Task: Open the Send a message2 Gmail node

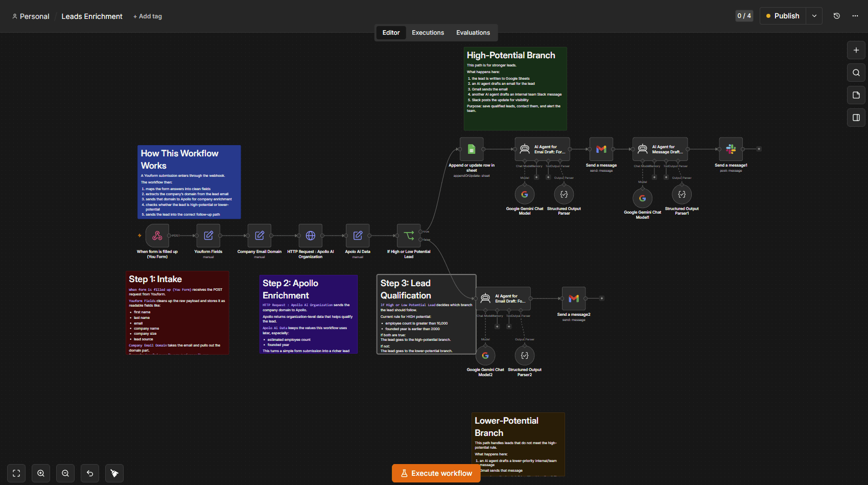Action: [574, 298]
